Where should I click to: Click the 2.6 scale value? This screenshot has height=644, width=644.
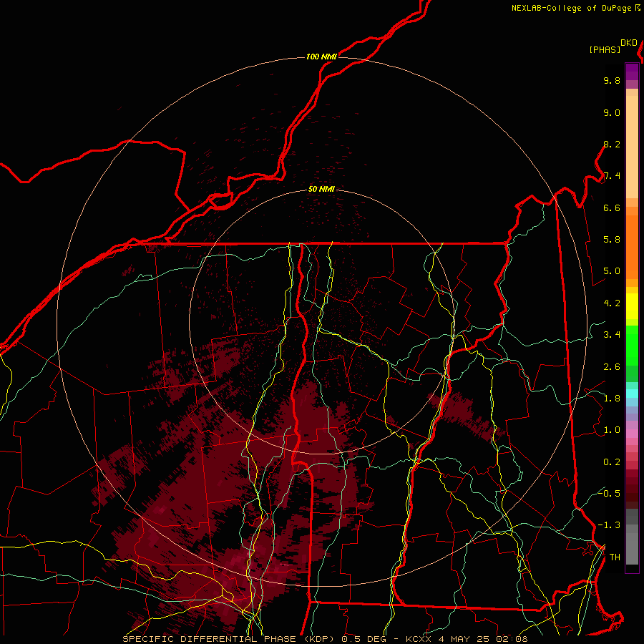click(612, 367)
